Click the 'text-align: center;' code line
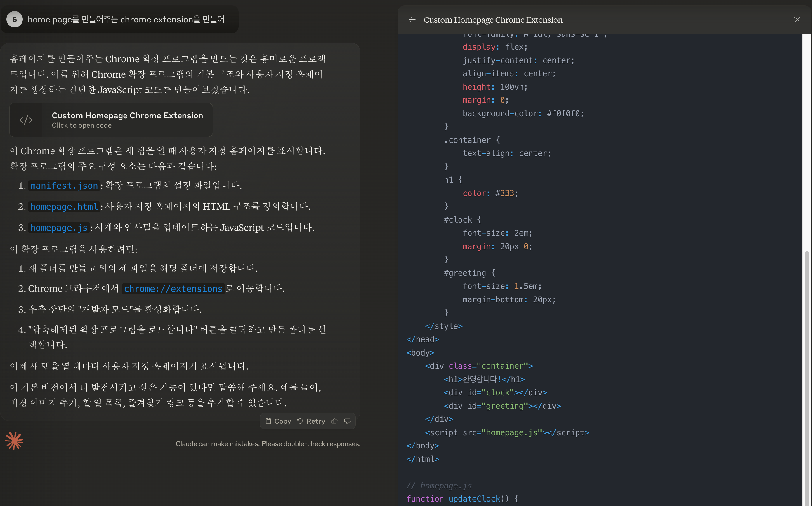 pos(506,153)
